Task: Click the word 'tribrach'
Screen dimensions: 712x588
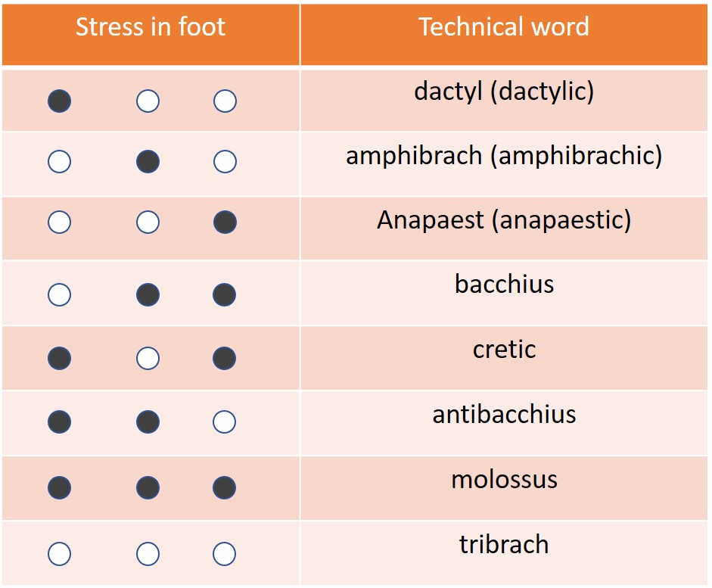Action: tap(504, 545)
